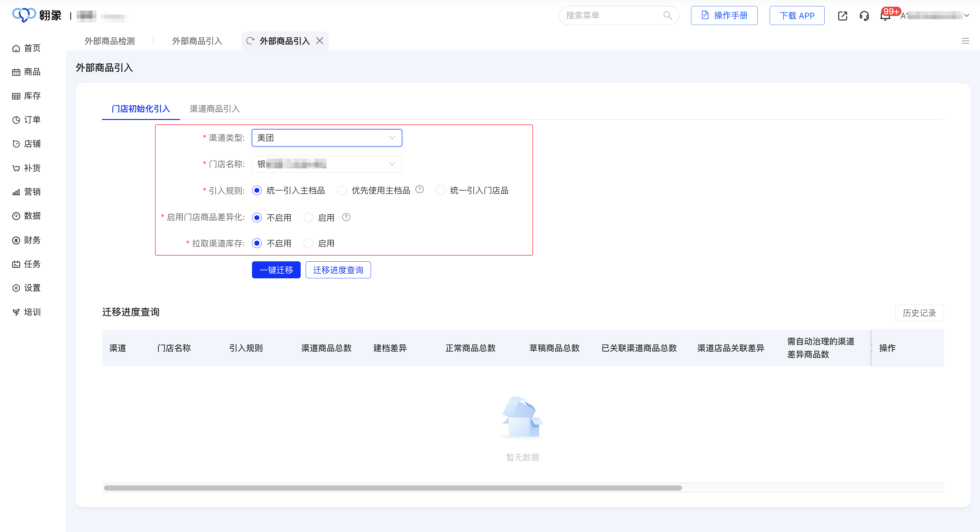Viewport: 980px width, 532px height.
Task: Click the open-in-new-window icon
Action: [x=842, y=16]
